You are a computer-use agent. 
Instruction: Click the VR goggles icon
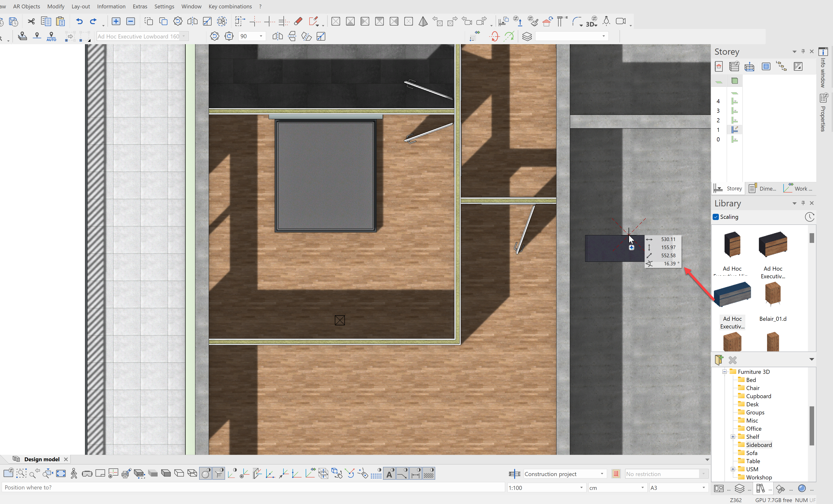[x=87, y=474]
